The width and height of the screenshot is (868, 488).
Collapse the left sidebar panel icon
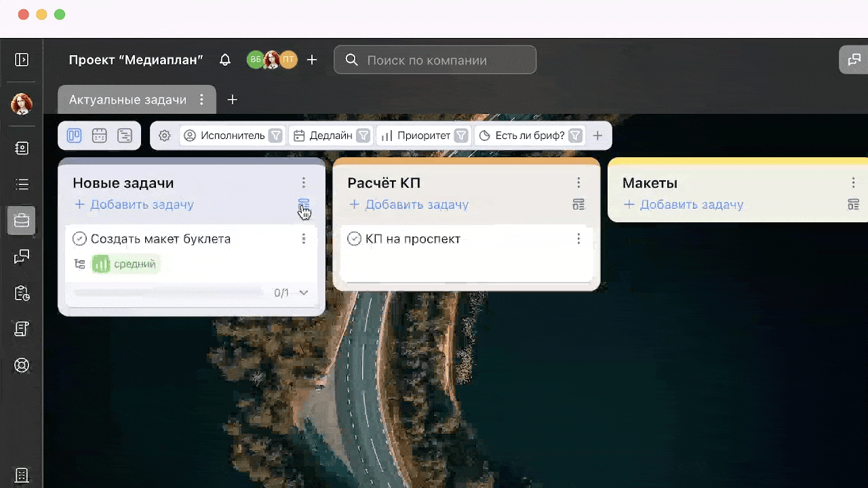pyautogui.click(x=22, y=60)
